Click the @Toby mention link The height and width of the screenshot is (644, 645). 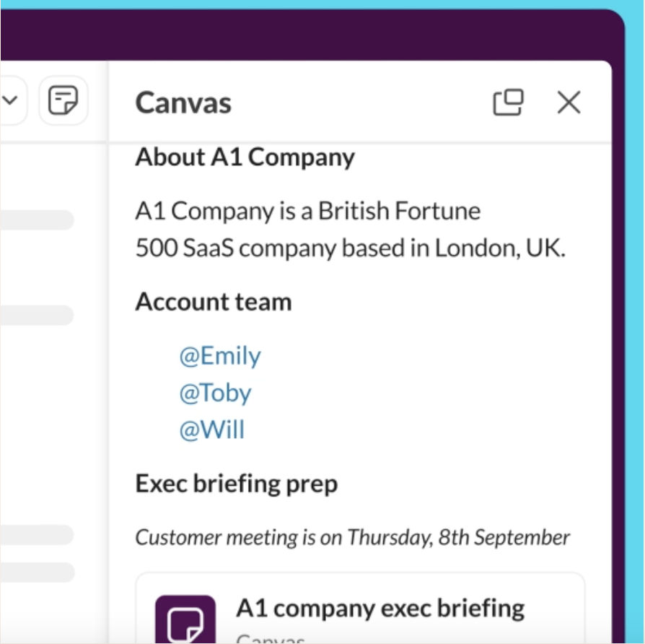click(x=216, y=393)
